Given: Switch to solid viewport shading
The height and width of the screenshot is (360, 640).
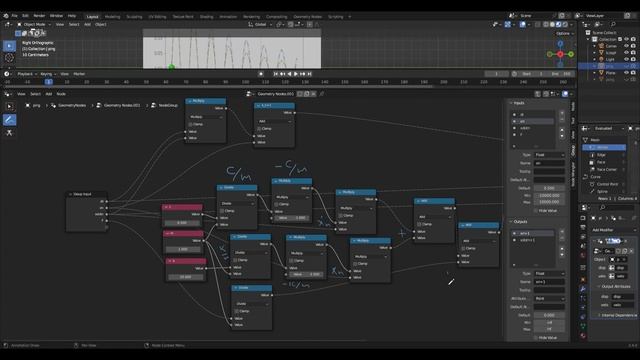Looking at the screenshot, I should [552, 24].
